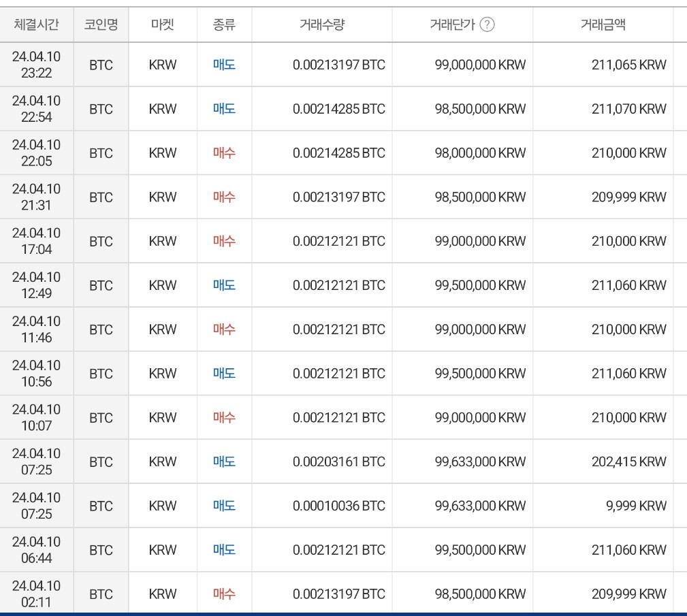Image resolution: width=687 pixels, height=616 pixels.
Task: Select the 거래금액 column header
Action: point(603,24)
